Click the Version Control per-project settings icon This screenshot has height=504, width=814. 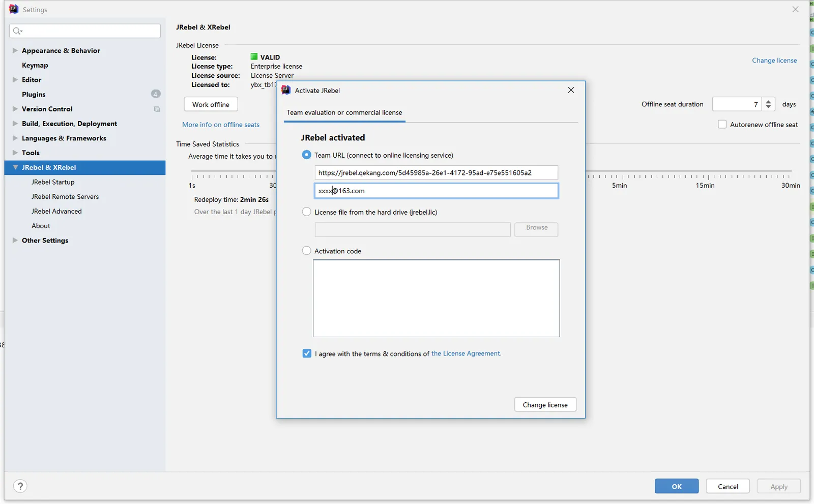tap(157, 109)
